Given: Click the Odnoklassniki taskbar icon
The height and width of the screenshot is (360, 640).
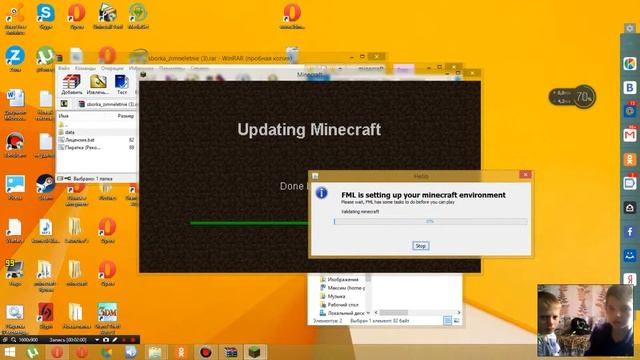Looking at the screenshot, I should (x=181, y=352).
